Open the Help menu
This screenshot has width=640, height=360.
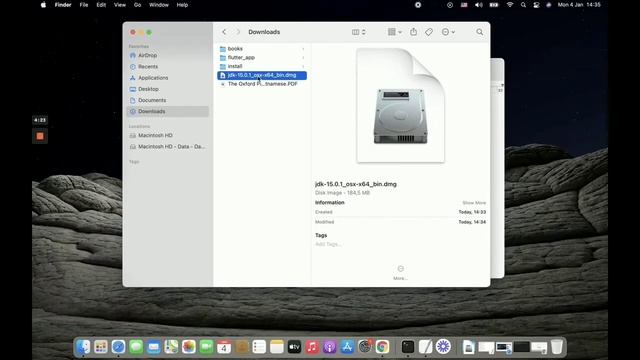pyautogui.click(x=182, y=5)
